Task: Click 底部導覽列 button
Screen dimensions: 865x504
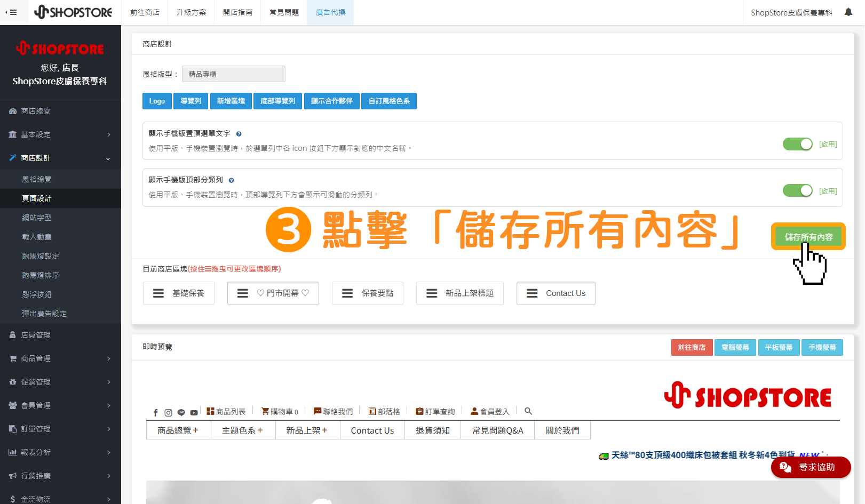Action: [x=277, y=101]
